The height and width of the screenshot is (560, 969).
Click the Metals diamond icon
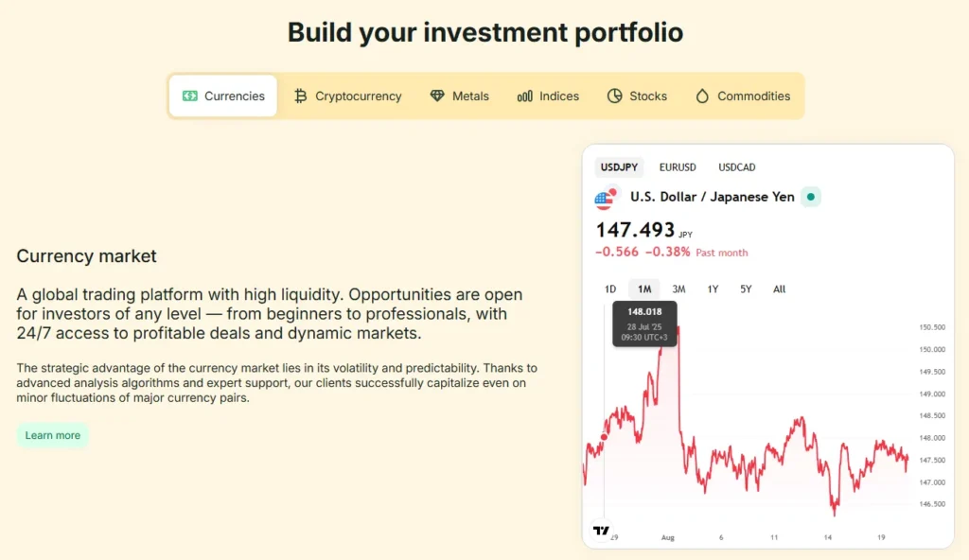pos(437,96)
